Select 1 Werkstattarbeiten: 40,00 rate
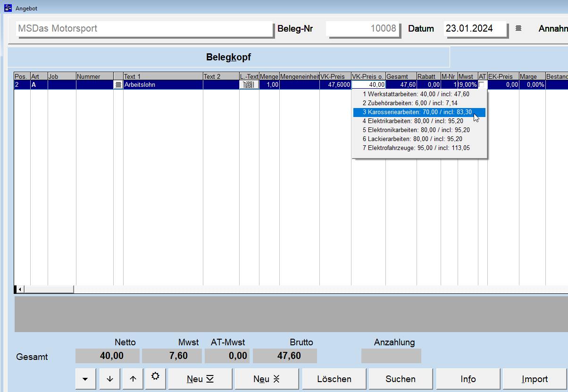Viewport: 568px width, 392px height. tap(419, 94)
